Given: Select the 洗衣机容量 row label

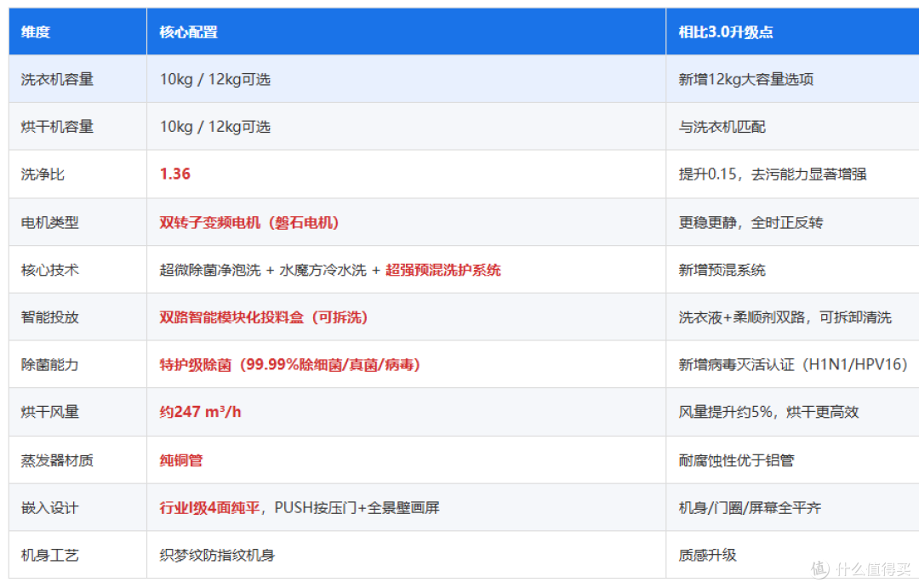Looking at the screenshot, I should [57, 79].
